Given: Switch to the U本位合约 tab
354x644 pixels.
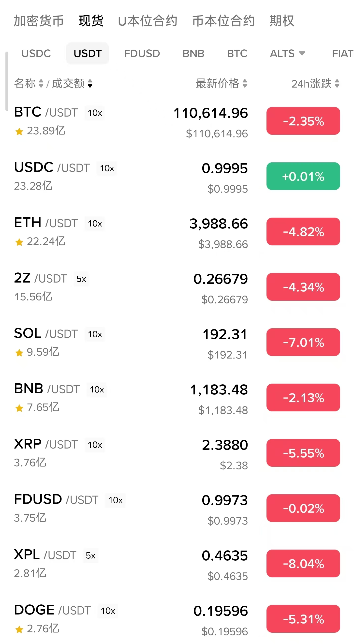Looking at the screenshot, I should (147, 21).
